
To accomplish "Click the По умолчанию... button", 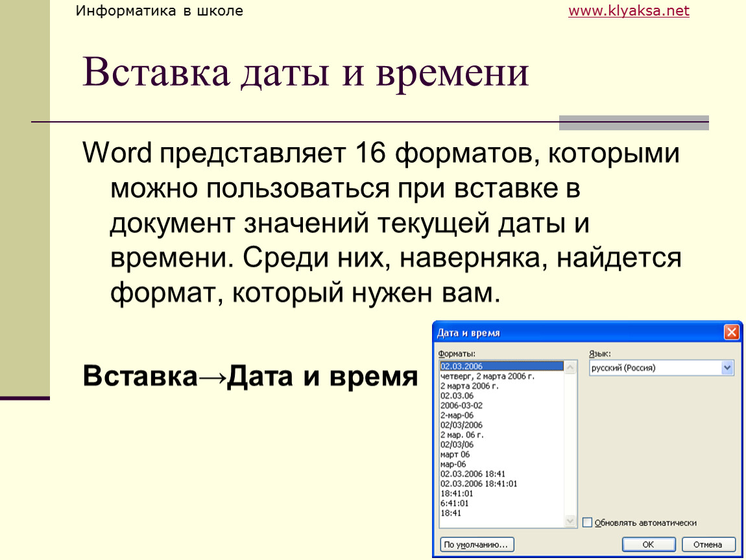I will [x=476, y=544].
